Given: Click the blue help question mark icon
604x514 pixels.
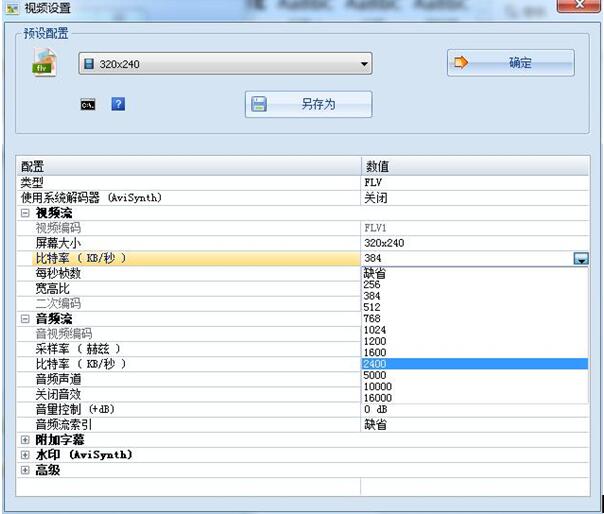Looking at the screenshot, I should coord(118,104).
